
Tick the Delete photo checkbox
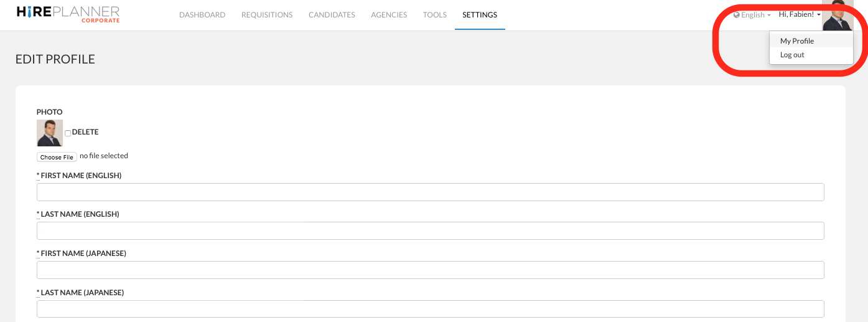pyautogui.click(x=68, y=133)
